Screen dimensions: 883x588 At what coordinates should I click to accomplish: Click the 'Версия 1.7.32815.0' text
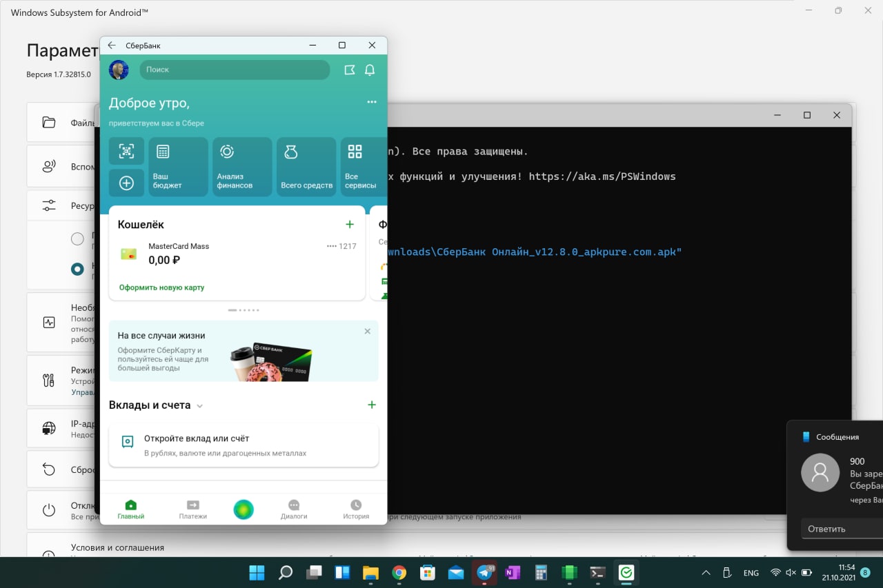(59, 74)
